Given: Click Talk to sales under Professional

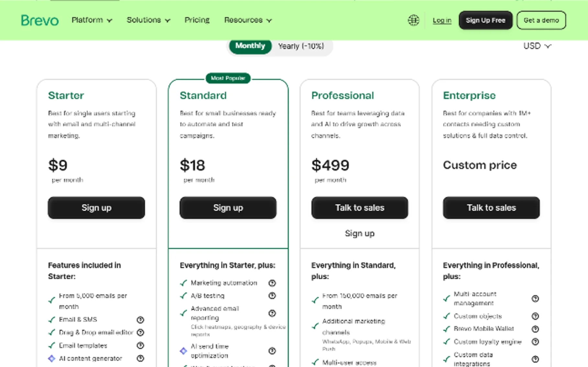Looking at the screenshot, I should (x=359, y=208).
